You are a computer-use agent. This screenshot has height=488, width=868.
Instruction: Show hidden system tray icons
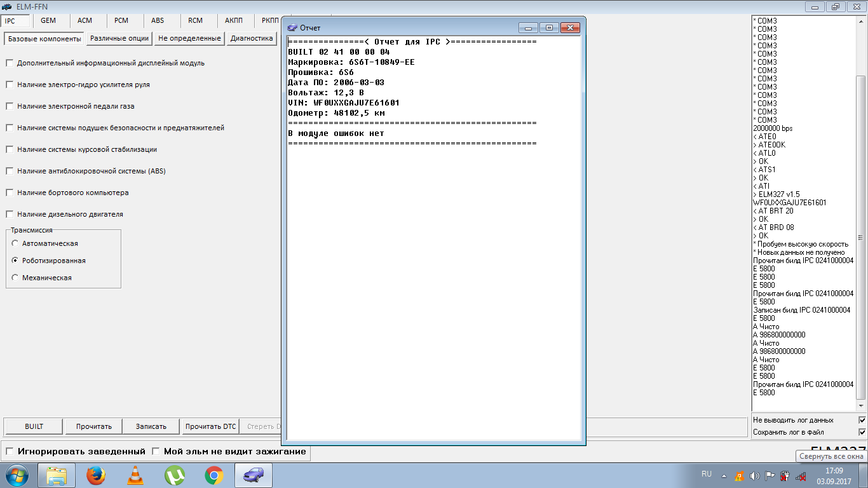coord(724,476)
